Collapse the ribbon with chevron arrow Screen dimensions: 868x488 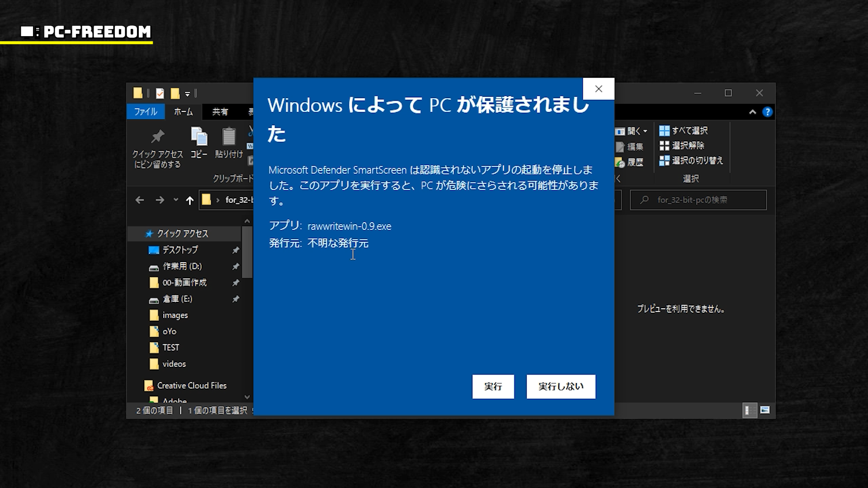tap(752, 112)
